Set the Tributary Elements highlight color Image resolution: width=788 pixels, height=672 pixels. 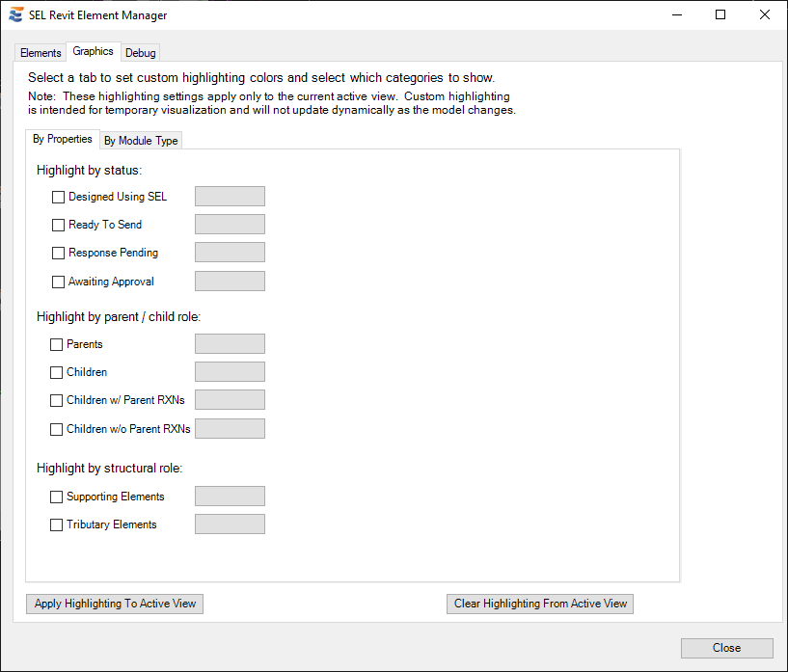click(230, 524)
